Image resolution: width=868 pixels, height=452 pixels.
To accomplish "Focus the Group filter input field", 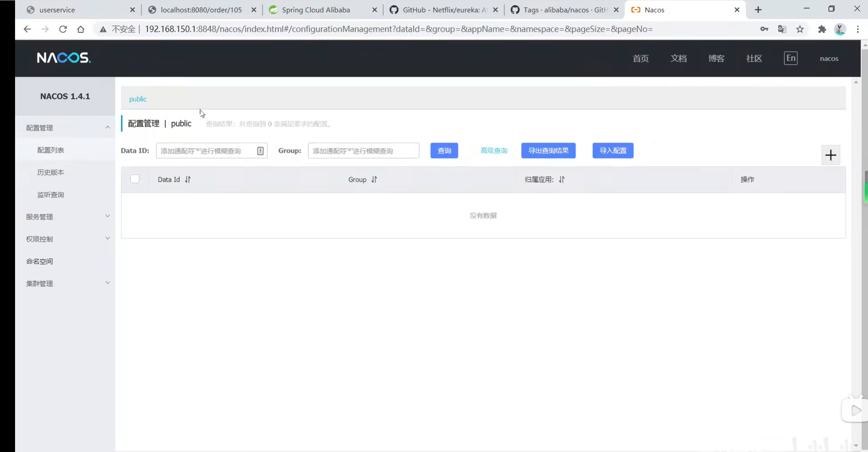I will (363, 151).
